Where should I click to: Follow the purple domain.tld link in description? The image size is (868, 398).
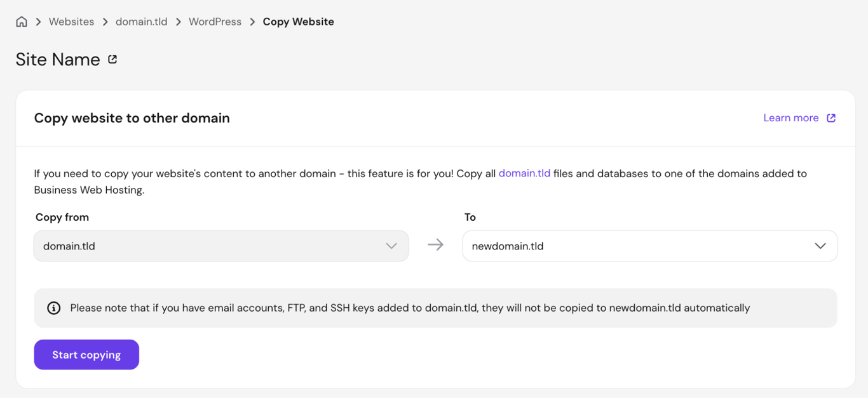coord(524,173)
